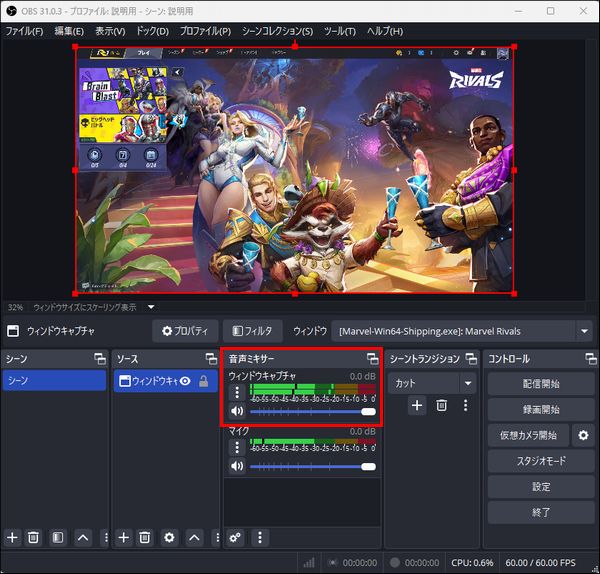The width and height of the screenshot is (600, 574).
Task: Open advanced audio properties gears icon
Action: click(235, 538)
